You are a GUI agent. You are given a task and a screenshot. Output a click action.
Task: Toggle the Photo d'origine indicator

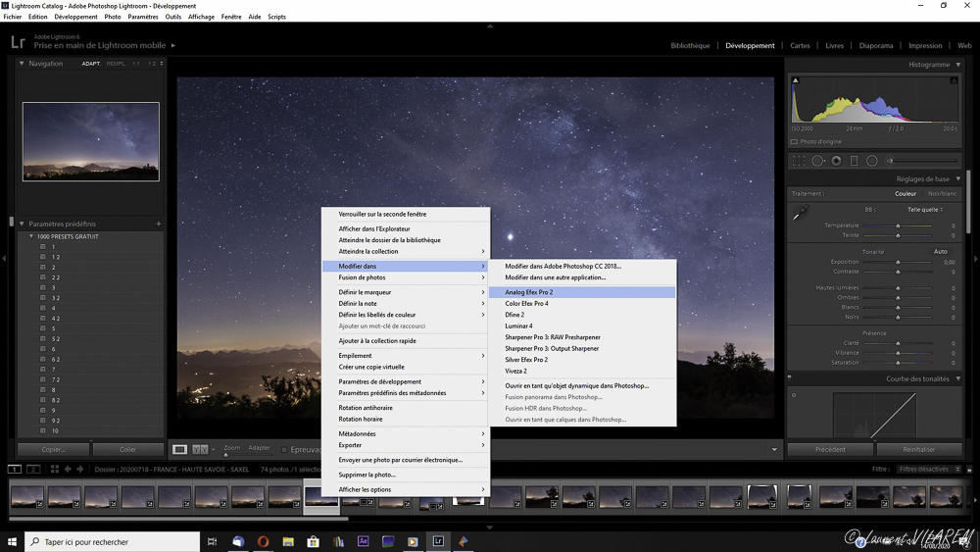tap(795, 141)
